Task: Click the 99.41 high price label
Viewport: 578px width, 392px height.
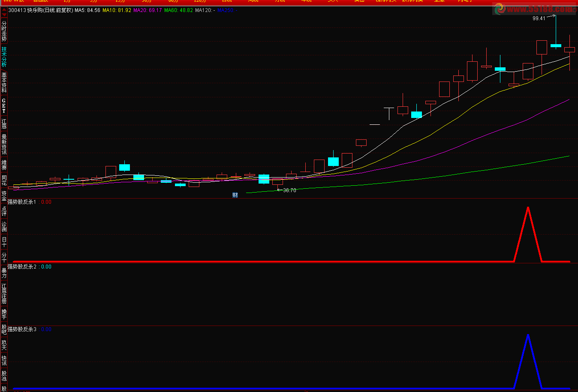Action: (539, 18)
